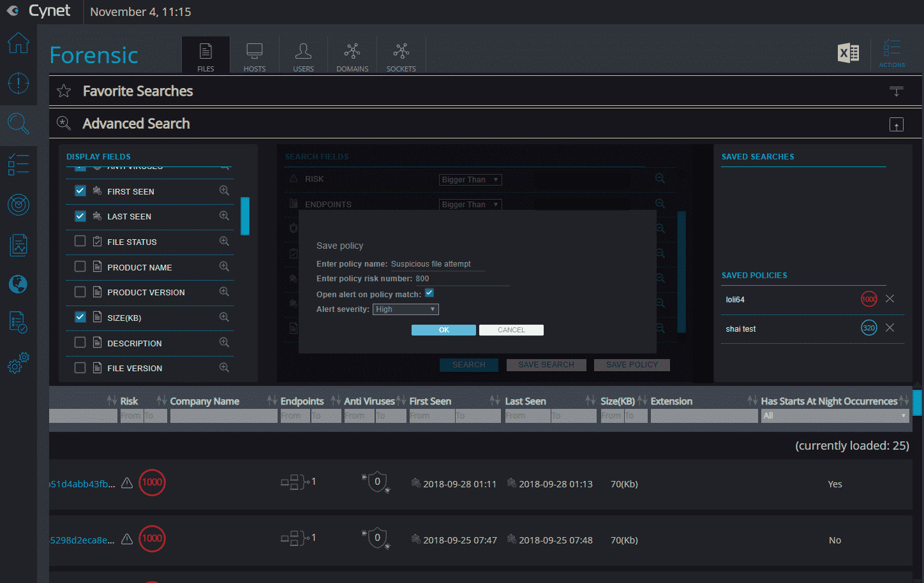The image size is (924, 583).
Task: Uncheck the FIRST SEEN display field
Action: click(x=80, y=190)
